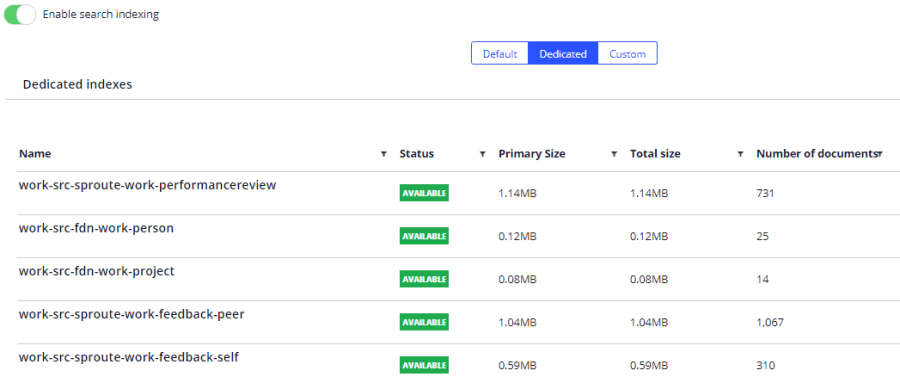Click document count 310
900x383 pixels.
766,366
